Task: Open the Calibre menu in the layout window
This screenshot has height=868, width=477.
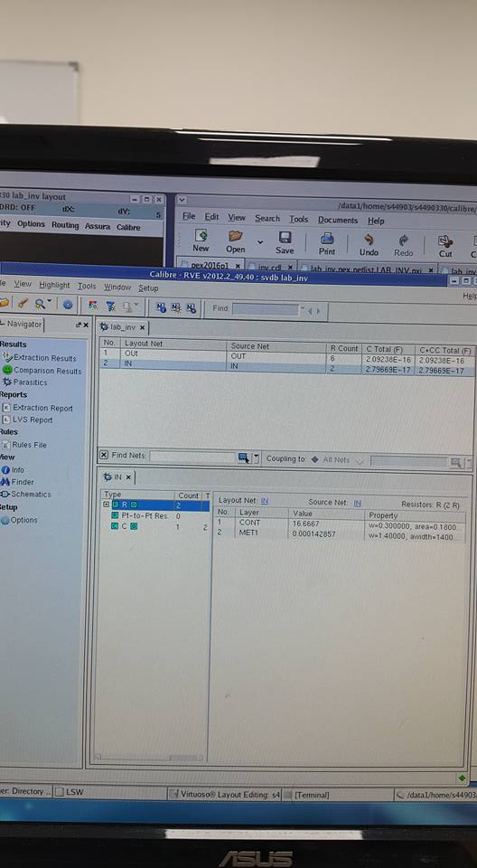Action: click(x=128, y=227)
